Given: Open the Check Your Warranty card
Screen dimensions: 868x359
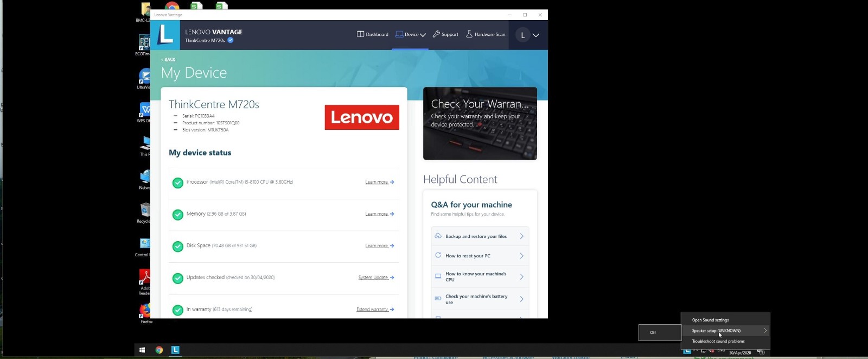Looking at the screenshot, I should pyautogui.click(x=480, y=123).
